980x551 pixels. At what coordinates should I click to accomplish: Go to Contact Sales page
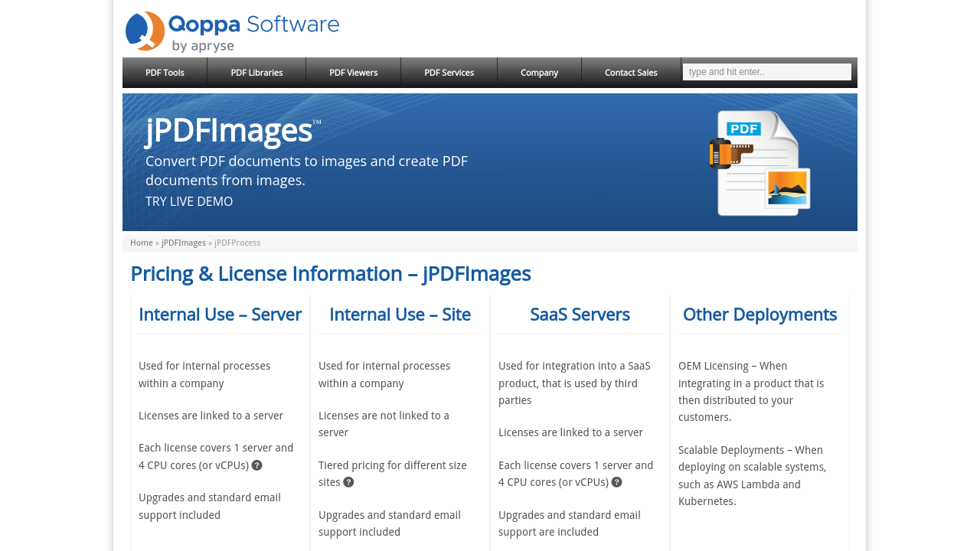click(631, 73)
